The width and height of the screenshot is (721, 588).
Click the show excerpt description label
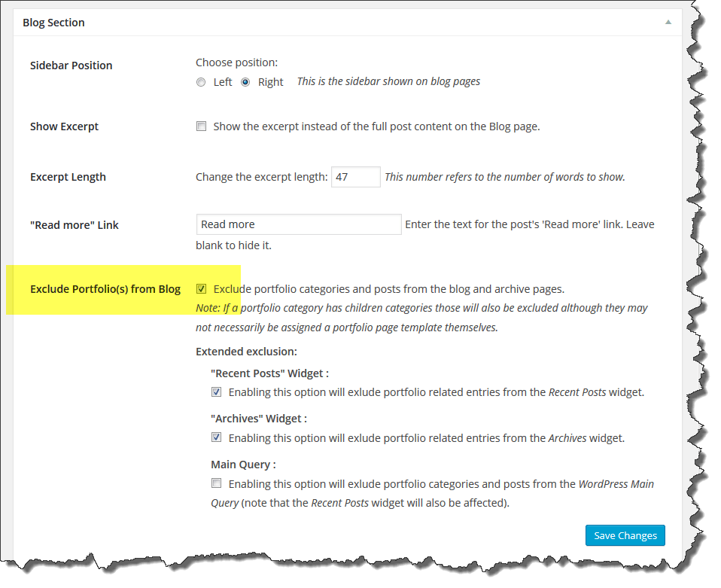(376, 126)
